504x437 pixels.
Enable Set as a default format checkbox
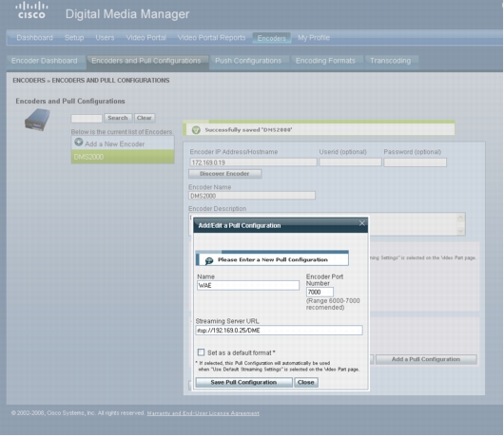pos(201,352)
